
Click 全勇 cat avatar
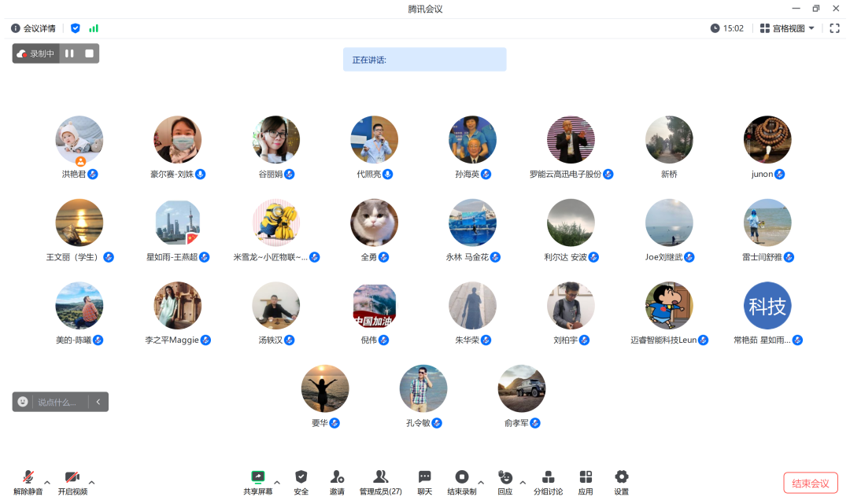click(374, 223)
